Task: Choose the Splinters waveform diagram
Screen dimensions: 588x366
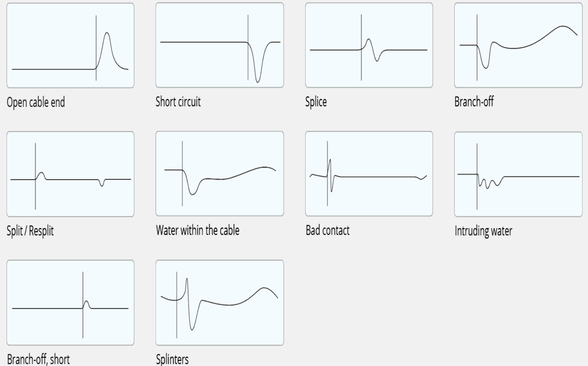Action: (x=219, y=303)
